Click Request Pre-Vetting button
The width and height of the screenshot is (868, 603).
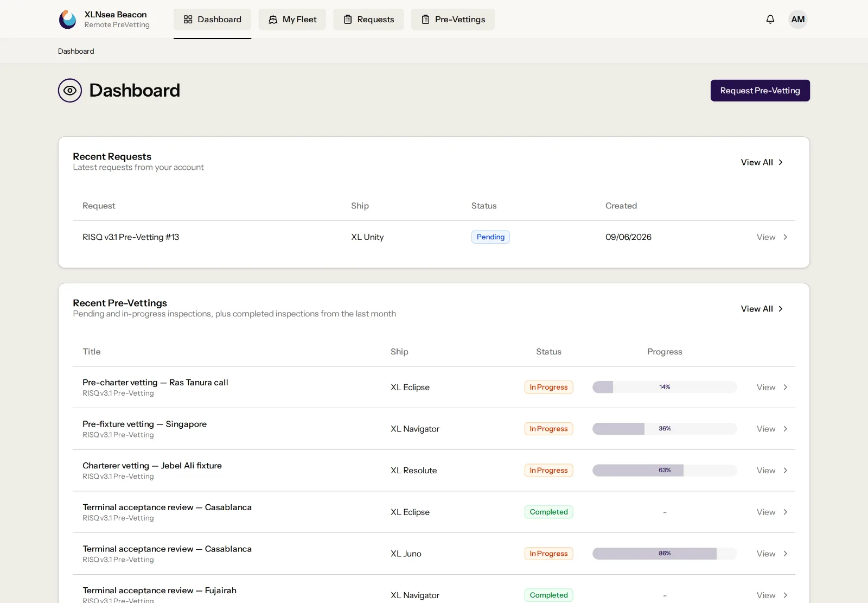(x=760, y=91)
